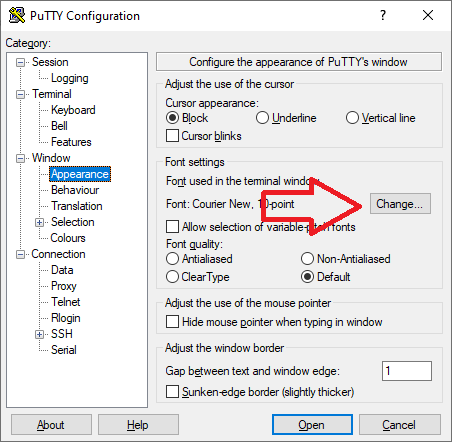Image resolution: width=452 pixels, height=442 pixels.
Task: Collapse the Connection tree node
Action: tap(21, 255)
